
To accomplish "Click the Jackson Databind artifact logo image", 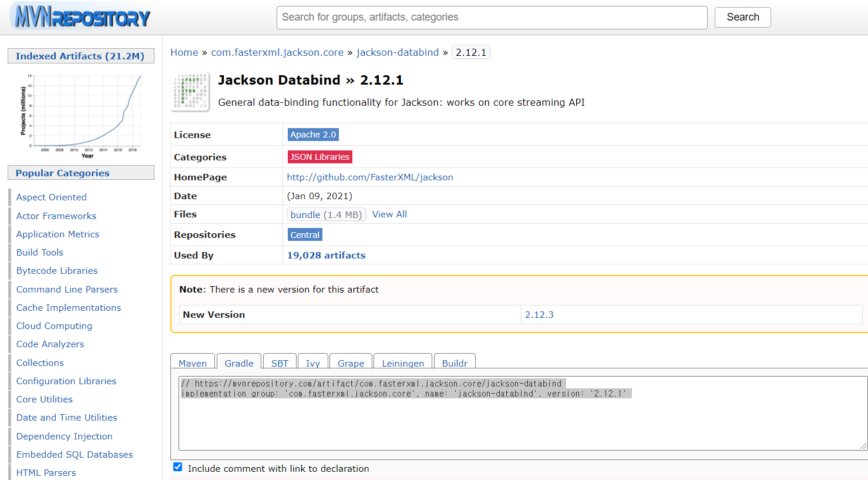I will (190, 92).
